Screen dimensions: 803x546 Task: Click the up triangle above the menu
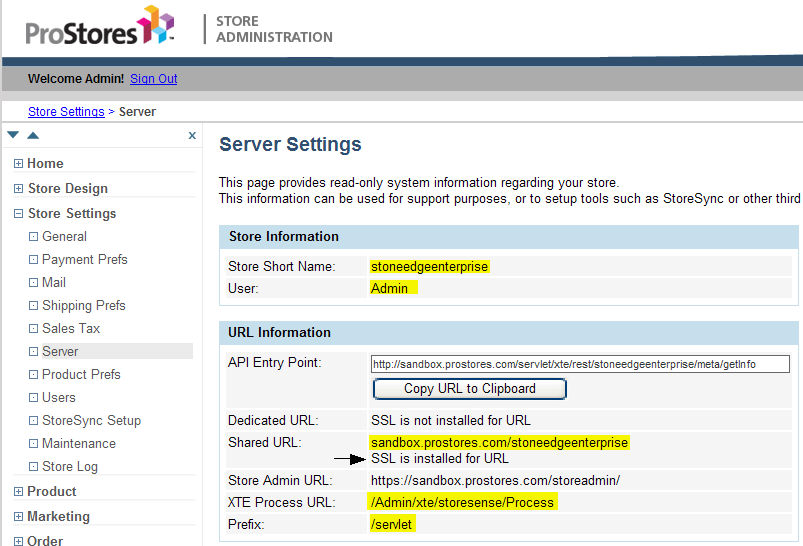tap(33, 135)
